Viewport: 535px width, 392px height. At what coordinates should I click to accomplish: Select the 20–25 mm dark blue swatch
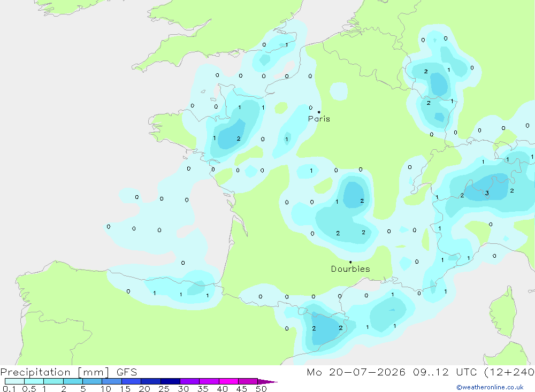[x=150, y=381]
